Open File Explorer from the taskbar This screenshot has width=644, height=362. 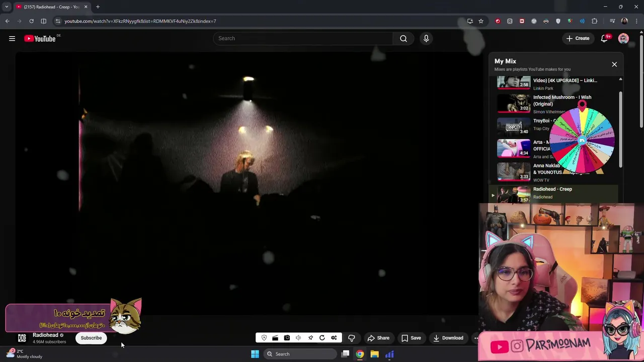pyautogui.click(x=374, y=354)
